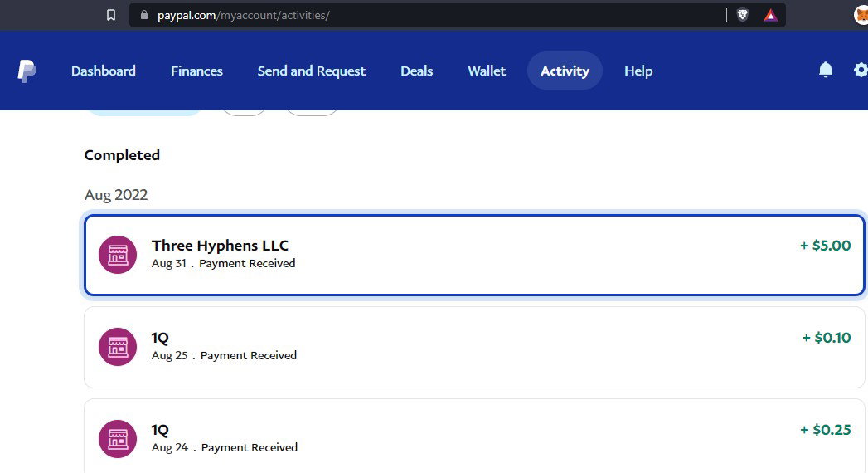Click the merchant icon for Aug 24 1Q payment

pyautogui.click(x=118, y=439)
